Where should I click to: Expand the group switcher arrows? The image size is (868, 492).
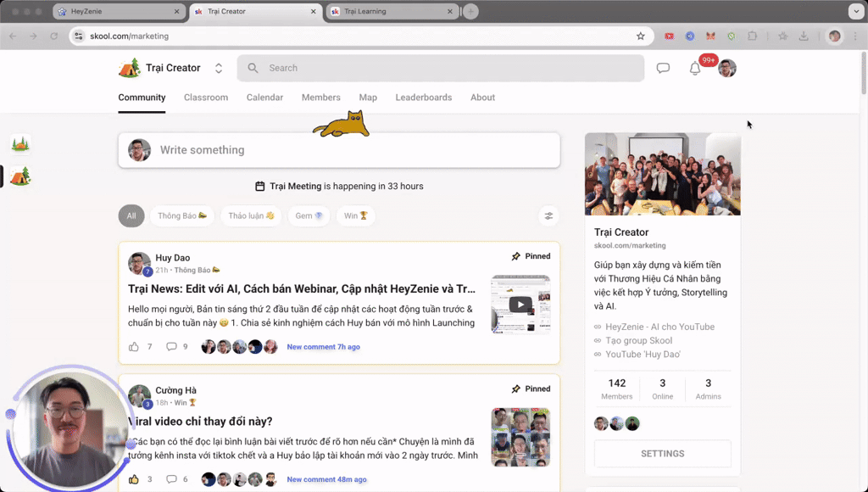[x=219, y=68]
